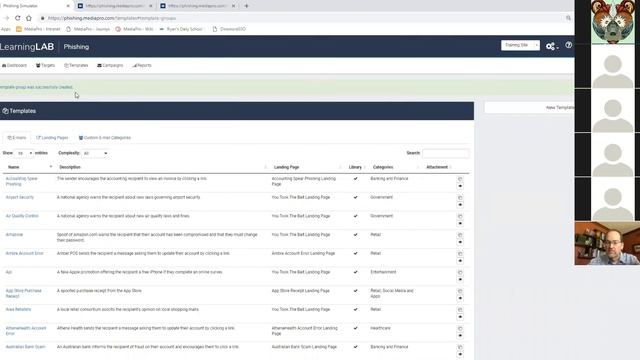Copy the Accounting Spear Phishing template
This screenshot has width=640, height=360.
coord(460,179)
